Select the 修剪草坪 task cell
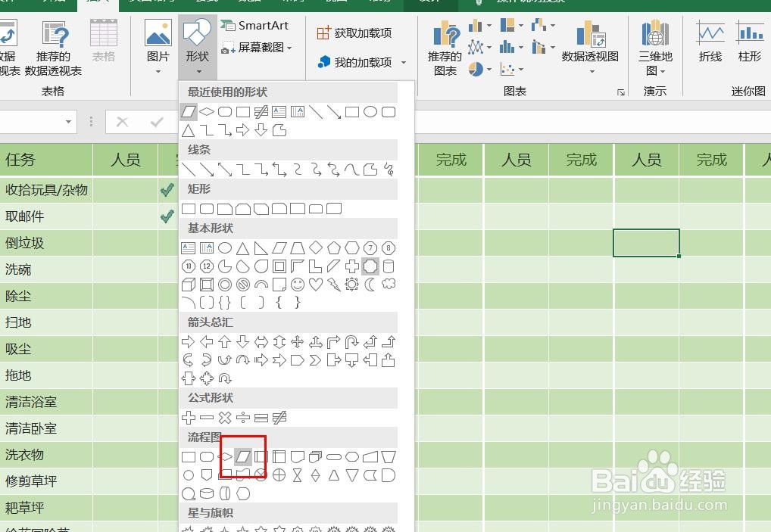 pos(46,481)
